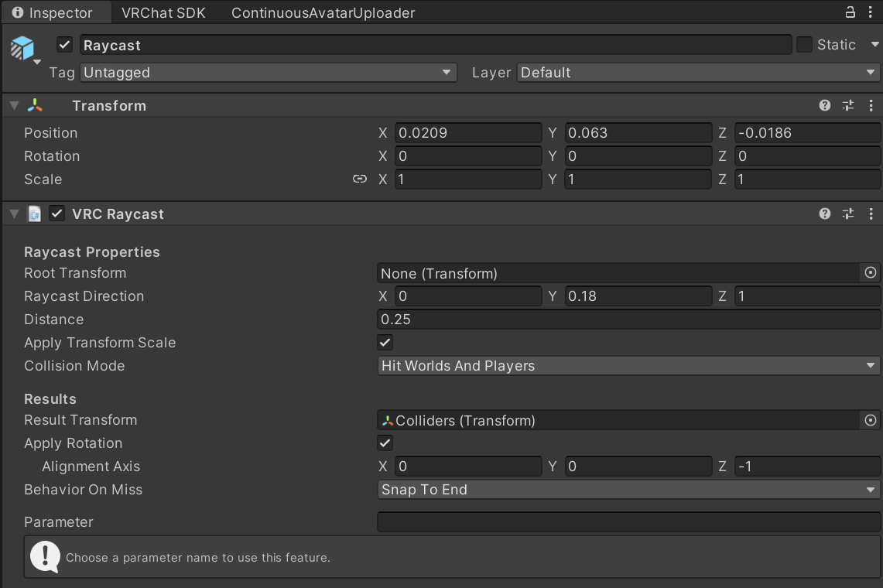Click the Raycast Direction X field
Screen dimensions: 883x588
click(468, 296)
